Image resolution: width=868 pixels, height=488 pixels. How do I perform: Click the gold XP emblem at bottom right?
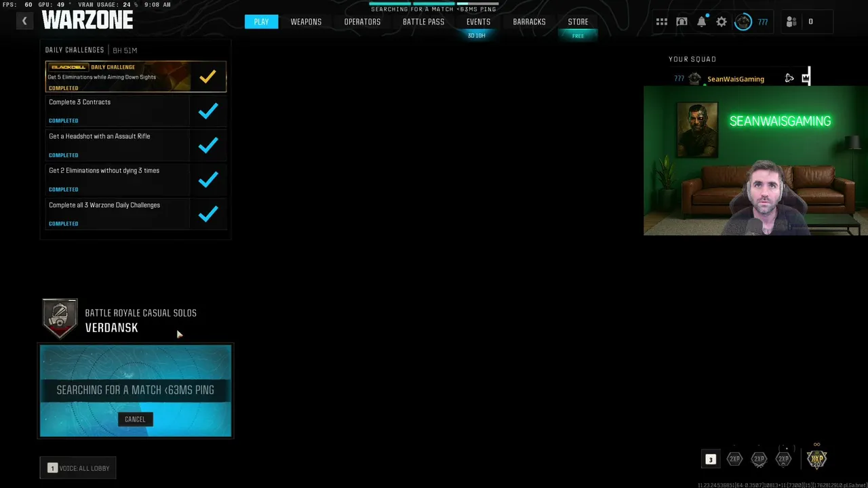[816, 459]
